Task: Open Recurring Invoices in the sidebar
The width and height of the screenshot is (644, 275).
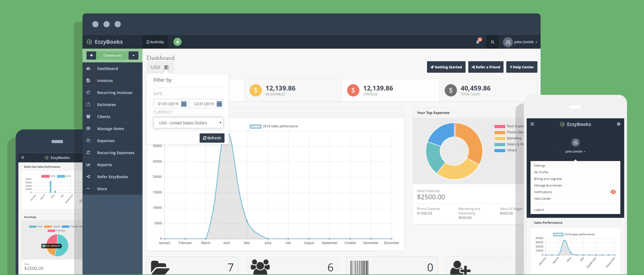Action: point(115,93)
